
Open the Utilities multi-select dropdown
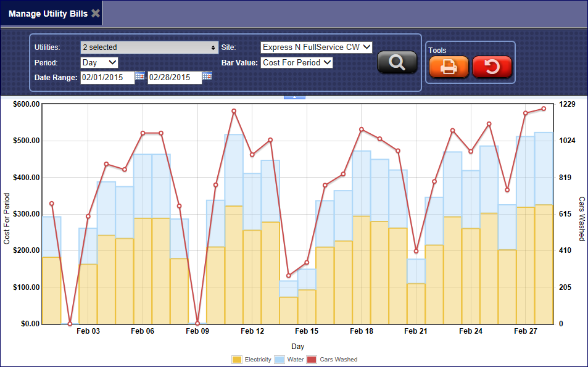[x=149, y=47]
